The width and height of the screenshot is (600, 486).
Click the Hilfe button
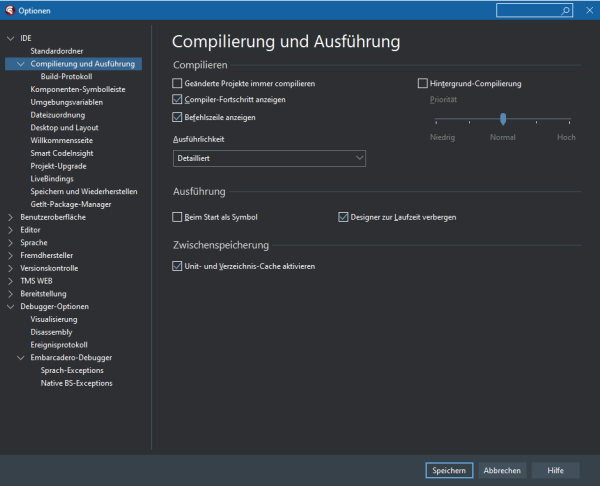pos(555,470)
